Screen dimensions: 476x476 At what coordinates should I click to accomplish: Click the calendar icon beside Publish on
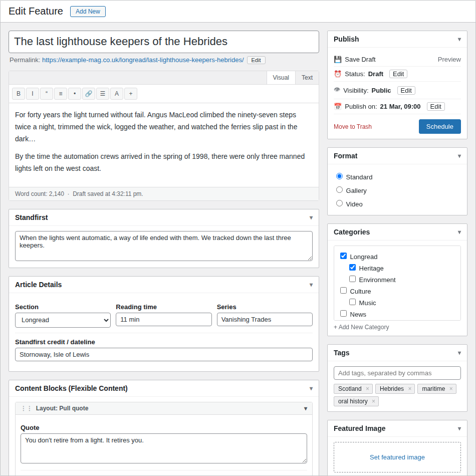pyautogui.click(x=338, y=107)
